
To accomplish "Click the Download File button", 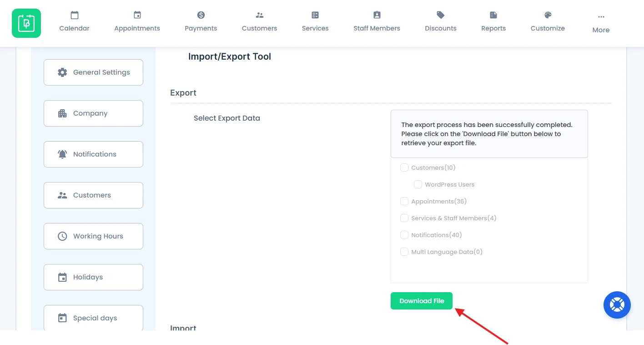I will point(422,301).
